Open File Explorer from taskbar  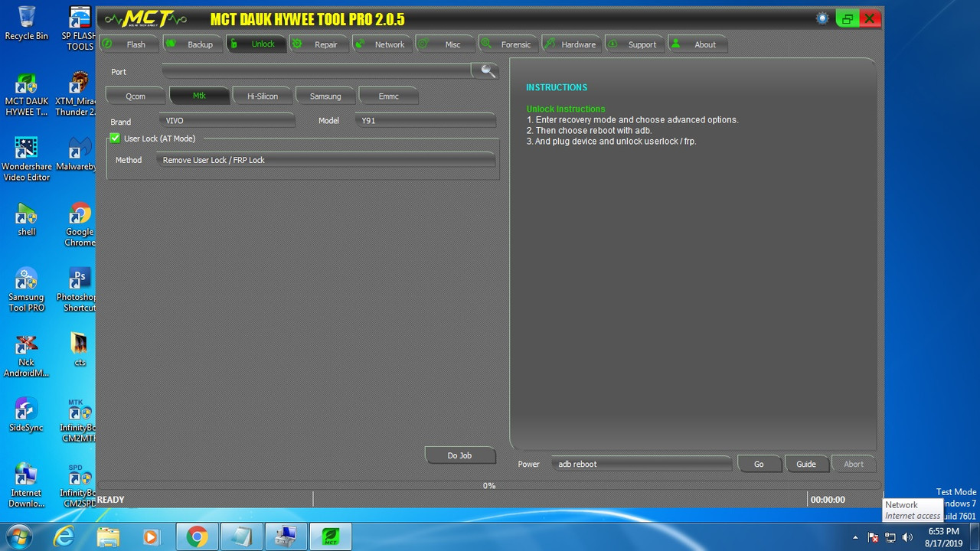(x=108, y=536)
